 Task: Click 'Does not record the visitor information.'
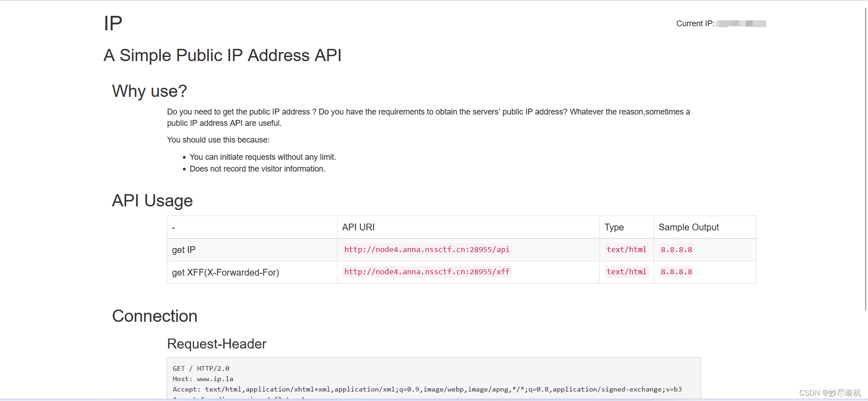click(x=257, y=169)
